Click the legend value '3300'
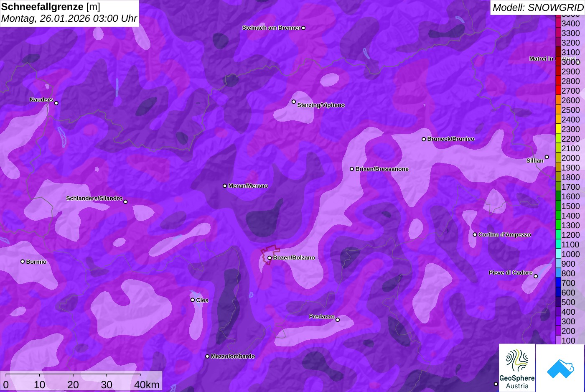 [x=570, y=33]
